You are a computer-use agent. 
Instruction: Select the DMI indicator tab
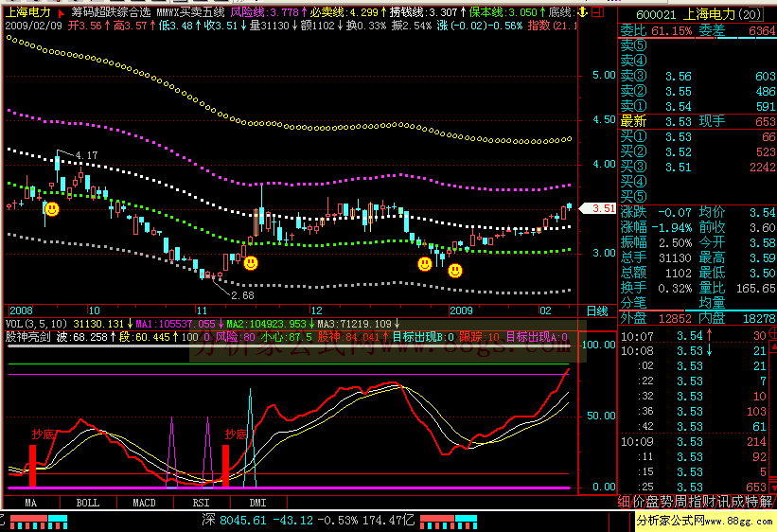pyautogui.click(x=257, y=503)
